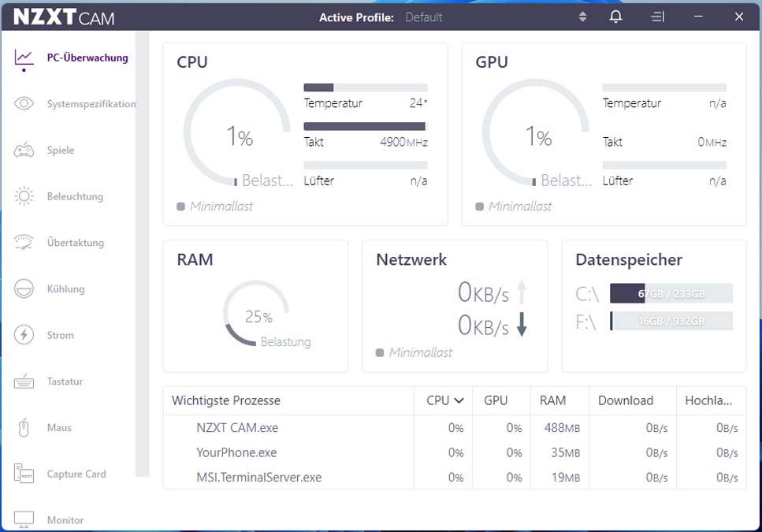Click the Maus mouse icon
Image resolution: width=762 pixels, height=532 pixels.
[x=24, y=427]
